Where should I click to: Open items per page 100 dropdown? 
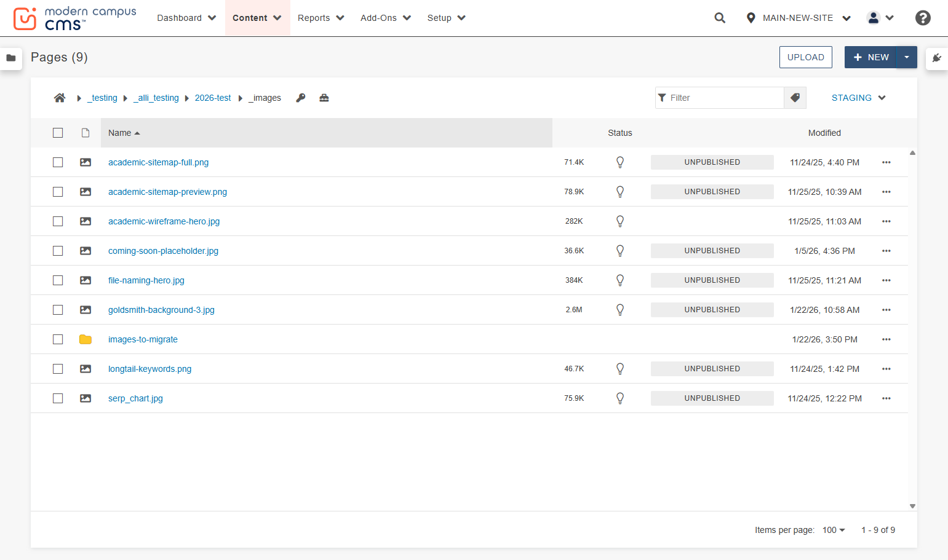(x=834, y=530)
